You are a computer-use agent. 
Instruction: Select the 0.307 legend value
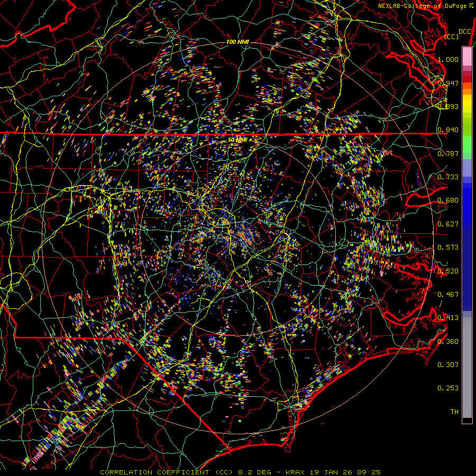(448, 365)
